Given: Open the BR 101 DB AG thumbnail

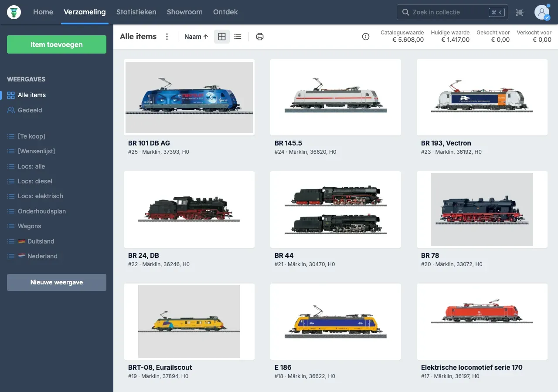Looking at the screenshot, I should pyautogui.click(x=189, y=98).
